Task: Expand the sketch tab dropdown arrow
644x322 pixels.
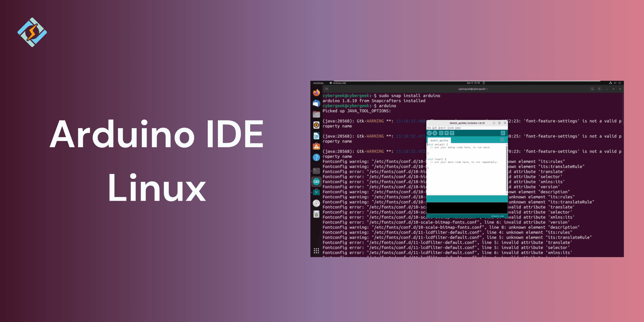Action: tap(502, 140)
